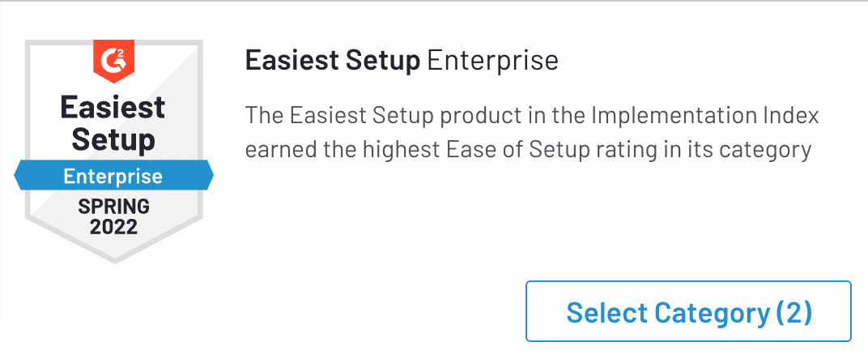Select the word Category in the button
The height and width of the screenshot is (355, 868).
pos(710,312)
